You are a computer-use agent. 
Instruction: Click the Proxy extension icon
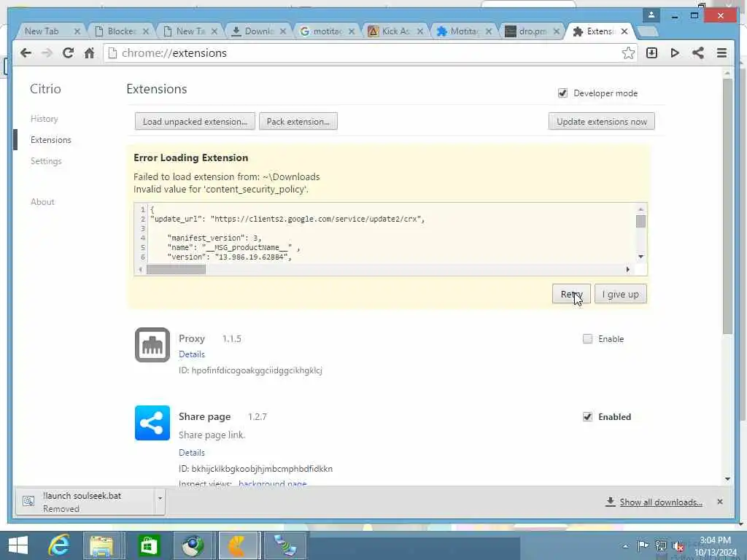coord(152,345)
